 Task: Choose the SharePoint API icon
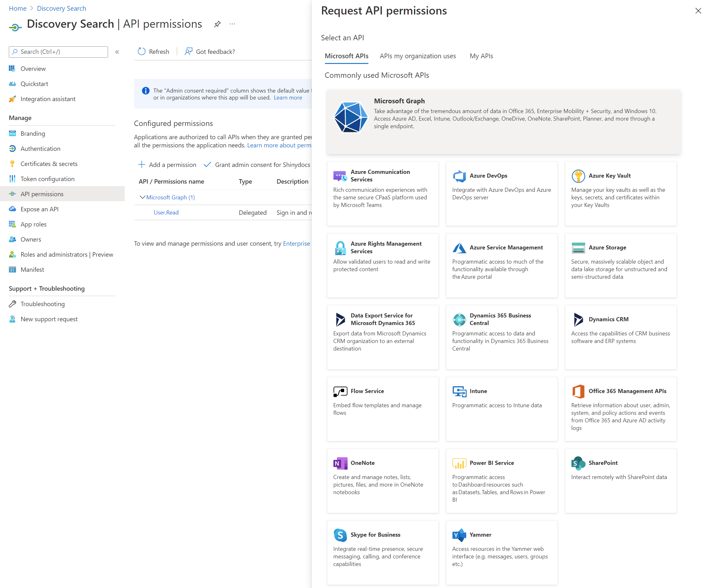click(578, 463)
